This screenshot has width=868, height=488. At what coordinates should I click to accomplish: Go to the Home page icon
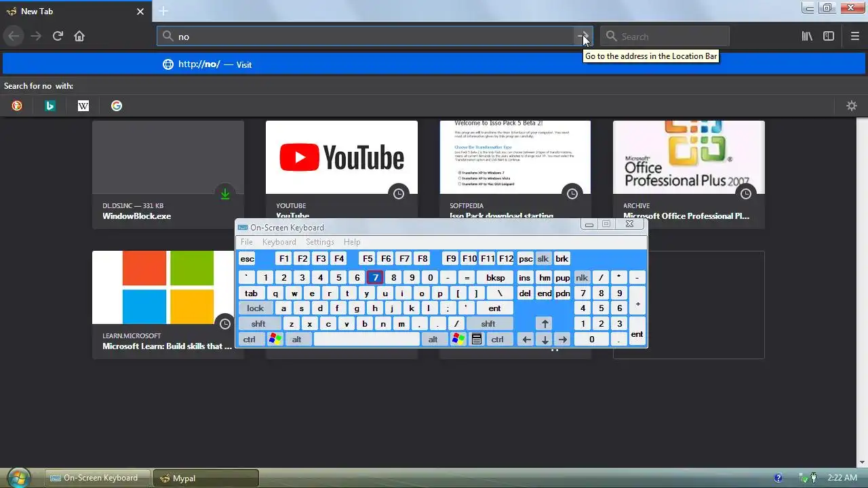79,37
